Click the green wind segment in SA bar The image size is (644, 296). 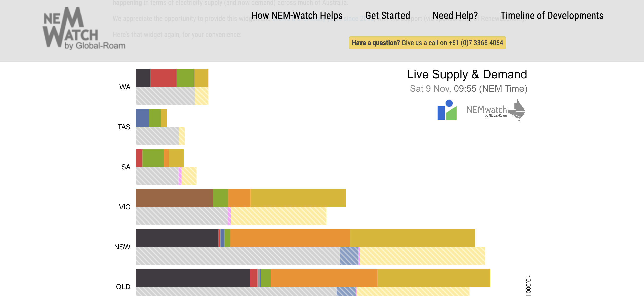153,158
